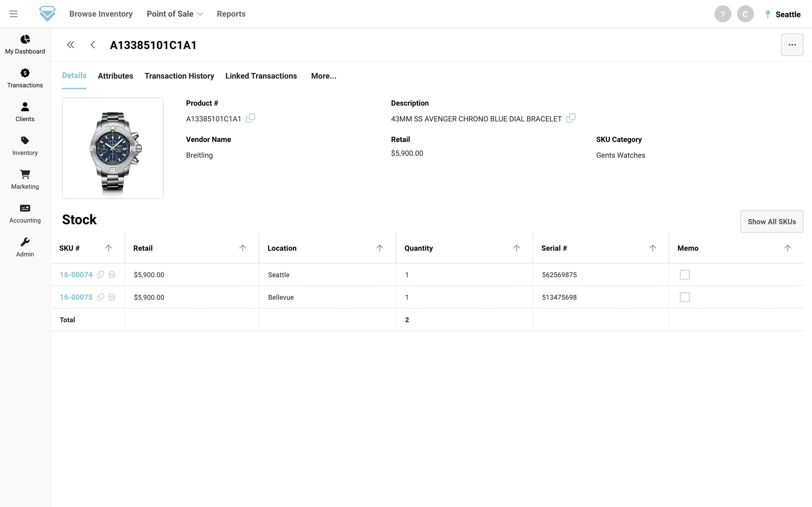Viewport: 812px width, 507px height.
Task: Click the Breitling watch product thumbnail
Action: coord(113,148)
